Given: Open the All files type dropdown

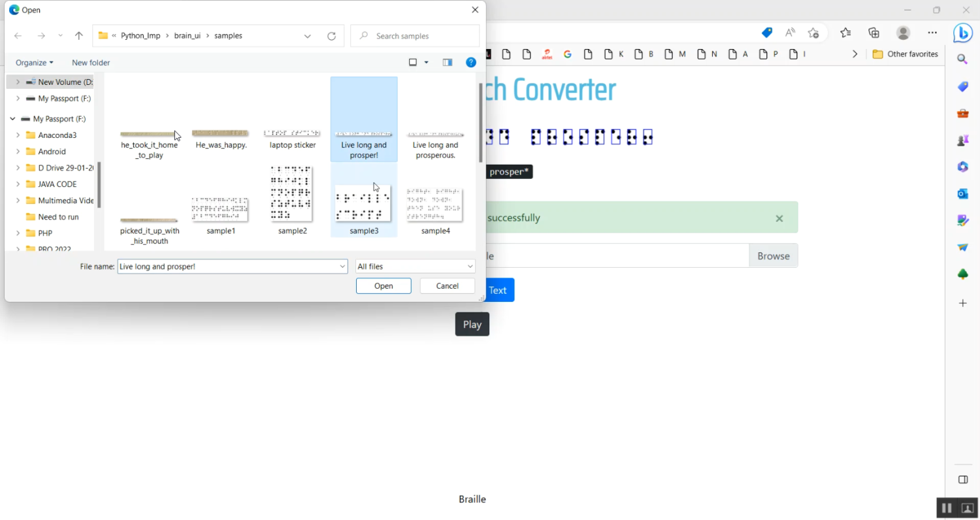Looking at the screenshot, I should [415, 267].
